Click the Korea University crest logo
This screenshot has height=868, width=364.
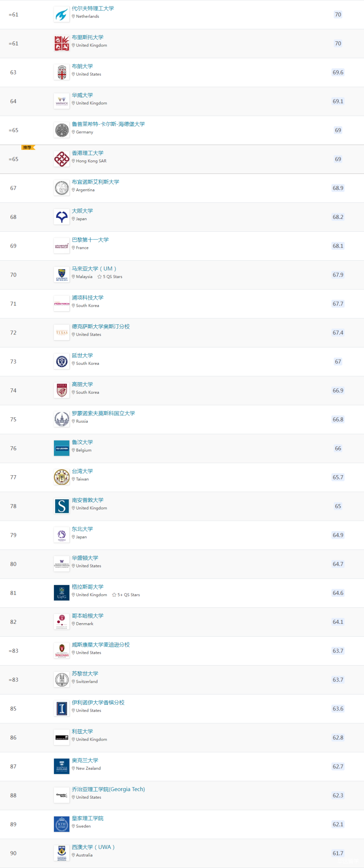[62, 391]
